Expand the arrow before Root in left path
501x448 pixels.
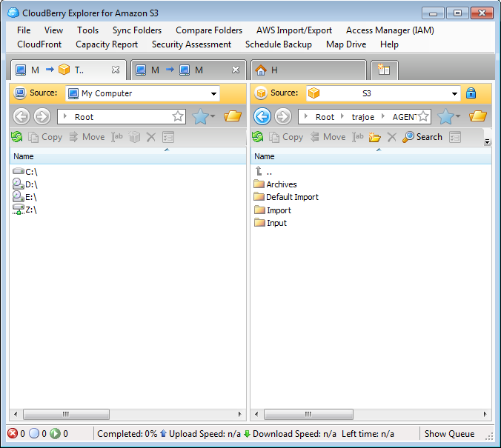click(x=65, y=116)
